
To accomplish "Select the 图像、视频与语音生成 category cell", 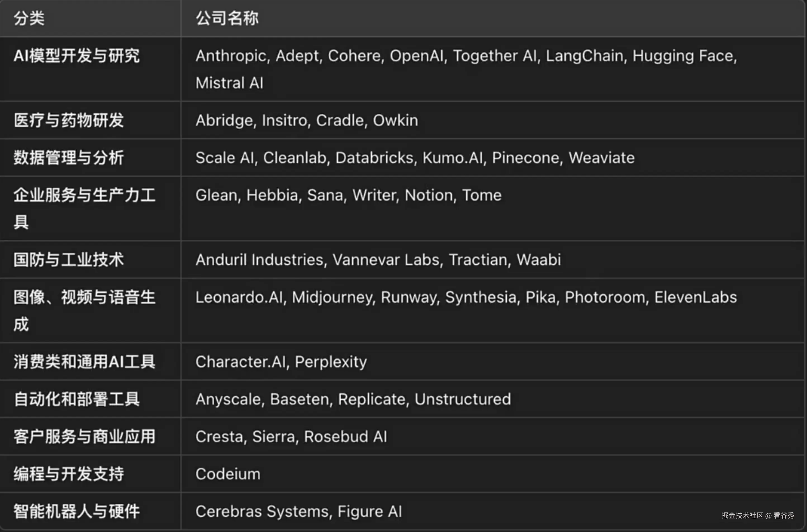I will pyautogui.click(x=90, y=310).
